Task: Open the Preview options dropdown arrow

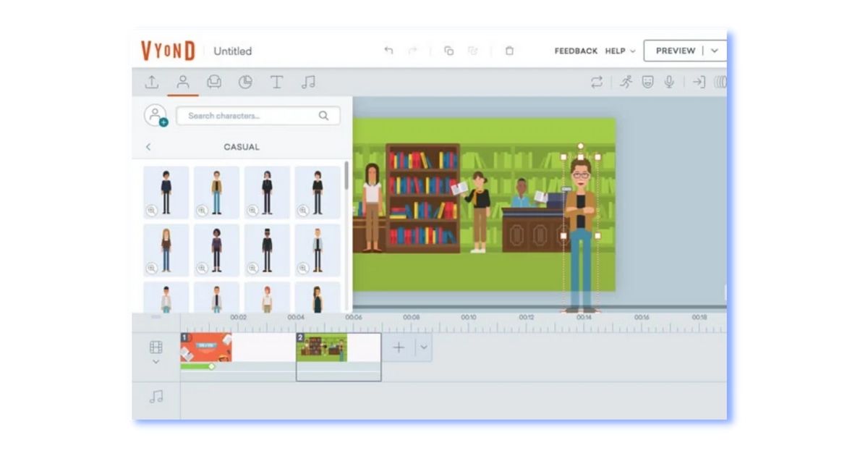Action: coord(715,51)
